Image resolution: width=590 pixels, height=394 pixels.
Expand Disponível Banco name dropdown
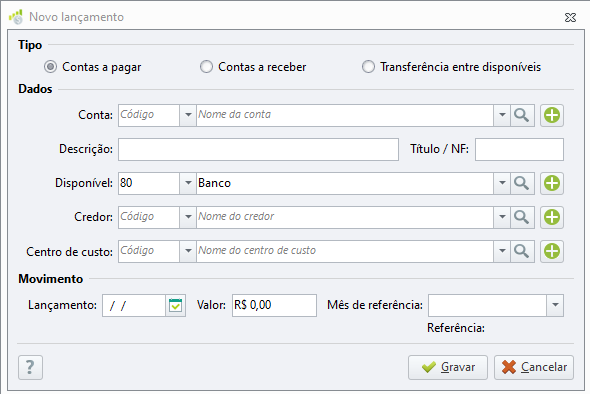(502, 183)
